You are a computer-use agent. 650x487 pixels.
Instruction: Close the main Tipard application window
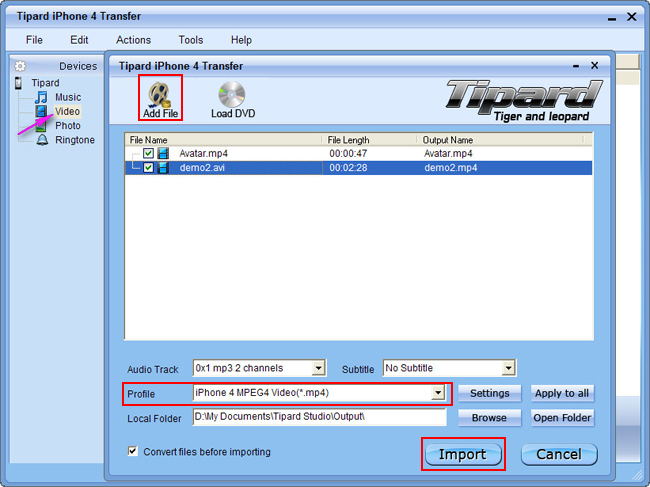click(x=632, y=17)
